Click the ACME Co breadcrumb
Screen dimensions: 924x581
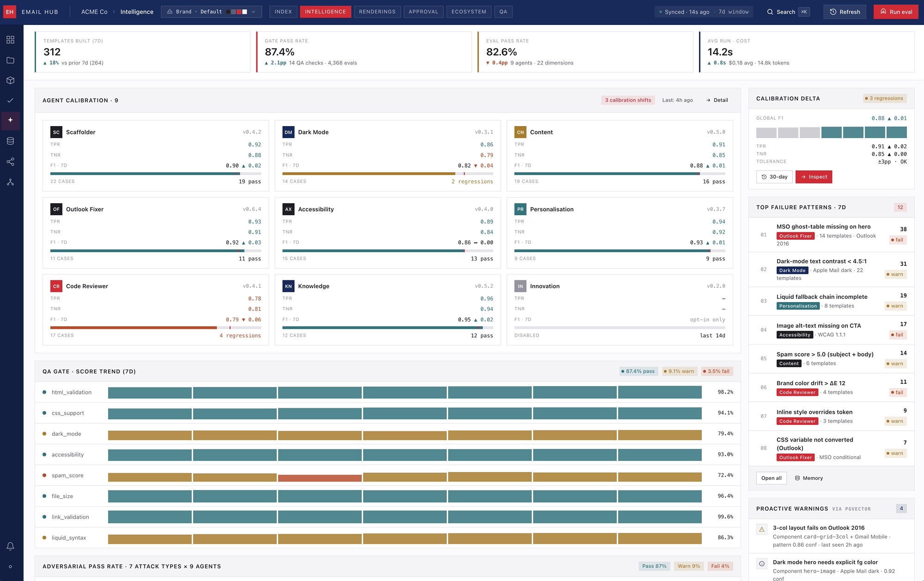94,12
